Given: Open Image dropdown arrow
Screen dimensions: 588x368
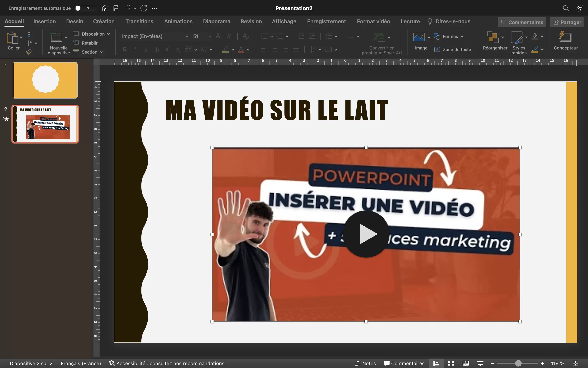Looking at the screenshot, I should click(x=429, y=37).
